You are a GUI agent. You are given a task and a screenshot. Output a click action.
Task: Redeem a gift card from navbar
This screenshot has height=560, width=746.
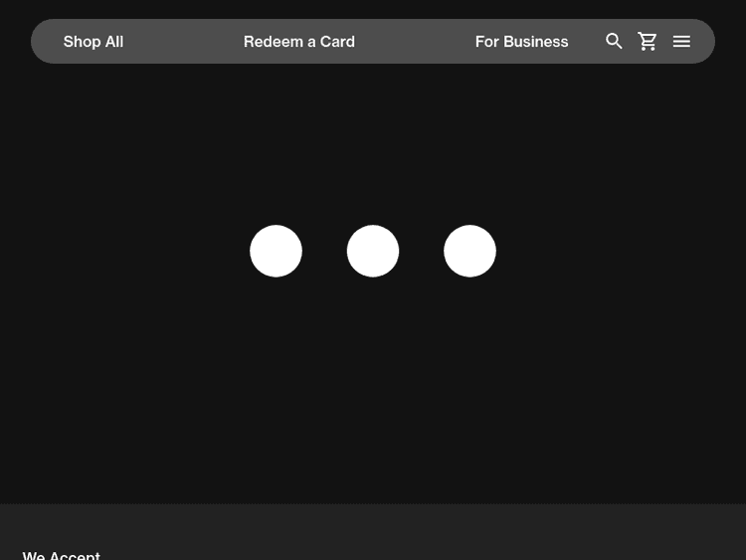(x=298, y=41)
